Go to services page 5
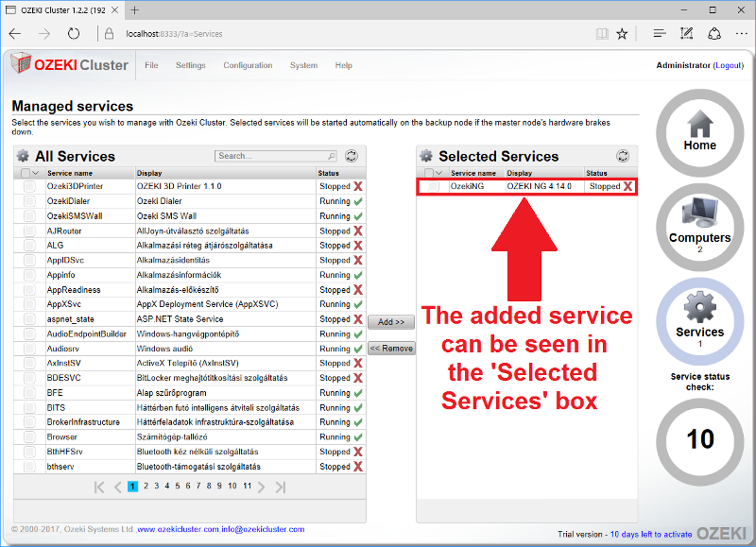 pyautogui.click(x=178, y=486)
